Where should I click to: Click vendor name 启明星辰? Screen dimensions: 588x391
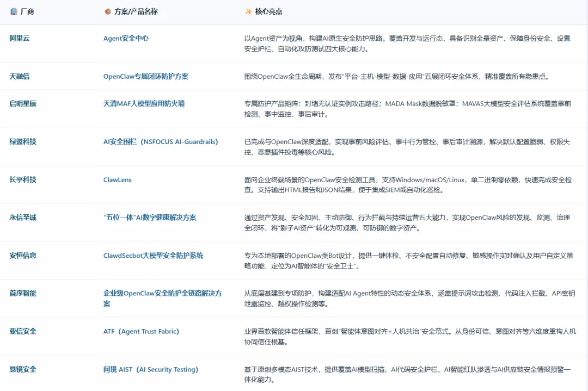click(23, 104)
